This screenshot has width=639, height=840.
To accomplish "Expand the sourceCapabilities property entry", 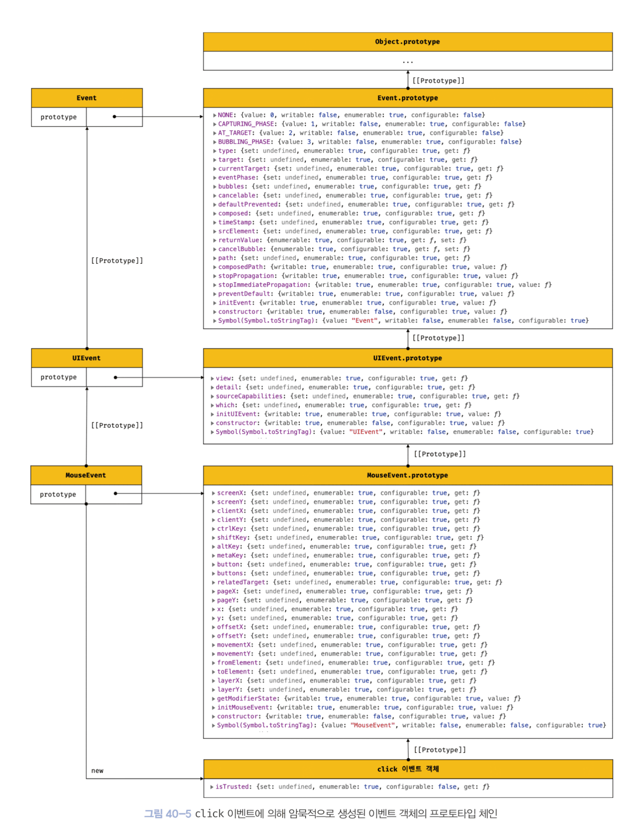I will tap(213, 396).
